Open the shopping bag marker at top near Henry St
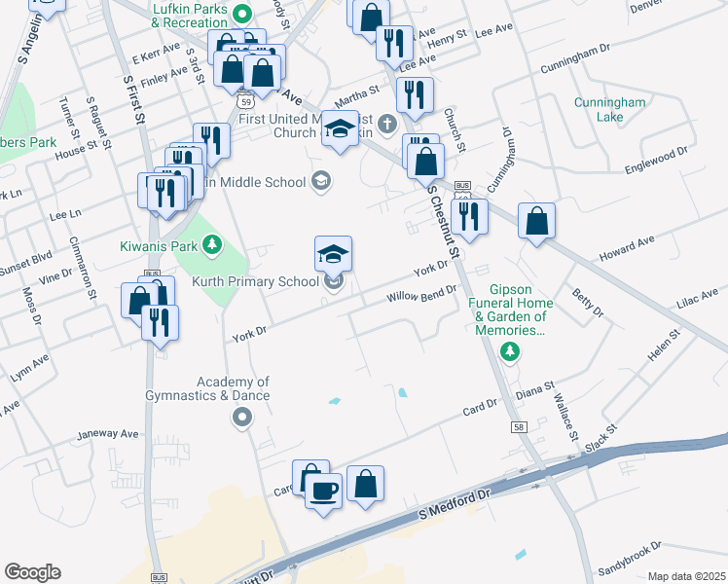 (x=372, y=17)
